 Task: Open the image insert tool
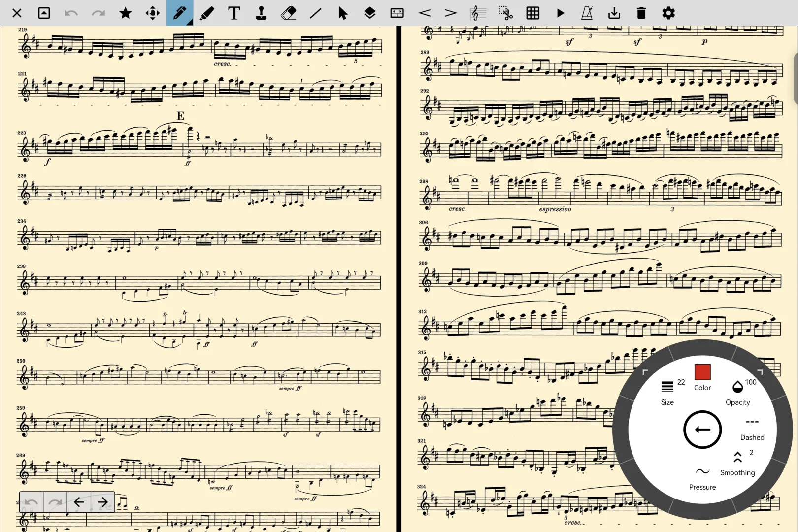pos(44,13)
